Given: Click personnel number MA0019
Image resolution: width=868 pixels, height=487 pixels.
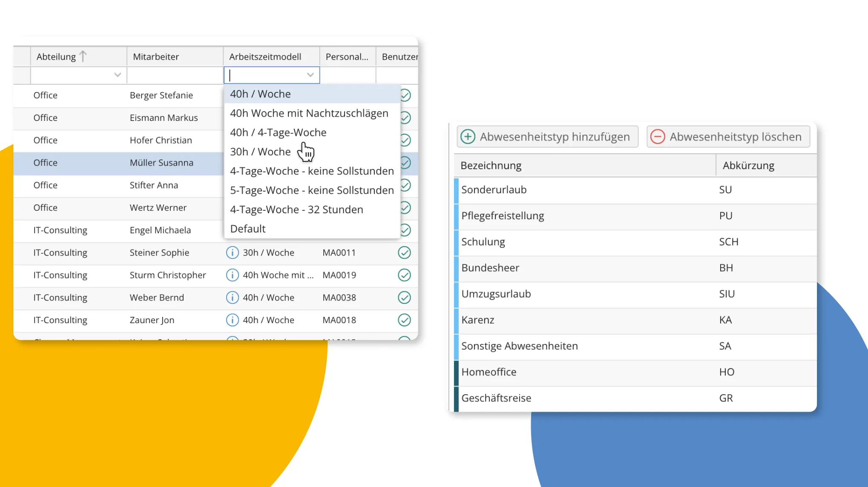Looking at the screenshot, I should (339, 275).
